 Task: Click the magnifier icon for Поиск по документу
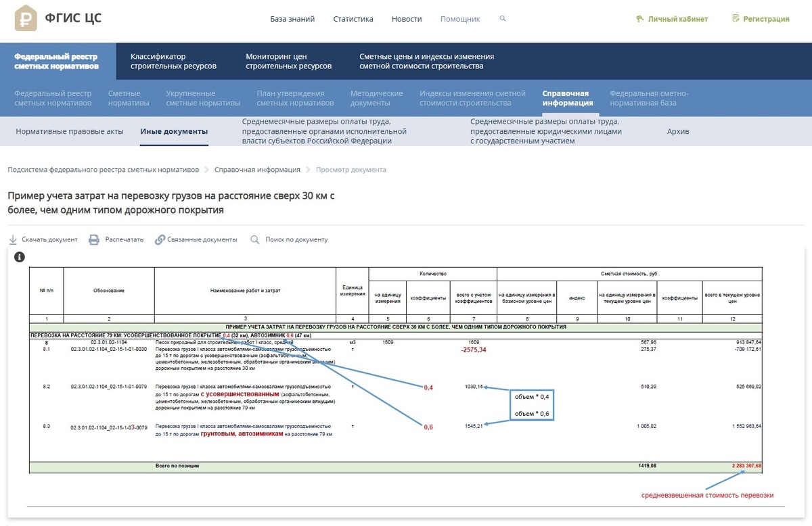click(255, 239)
